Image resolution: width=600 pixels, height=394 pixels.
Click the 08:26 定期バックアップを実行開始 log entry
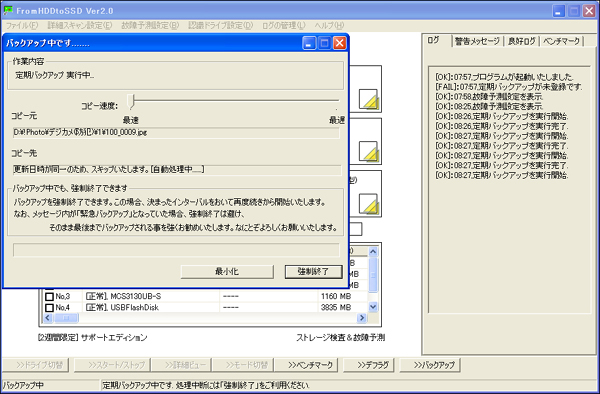tap(502, 116)
